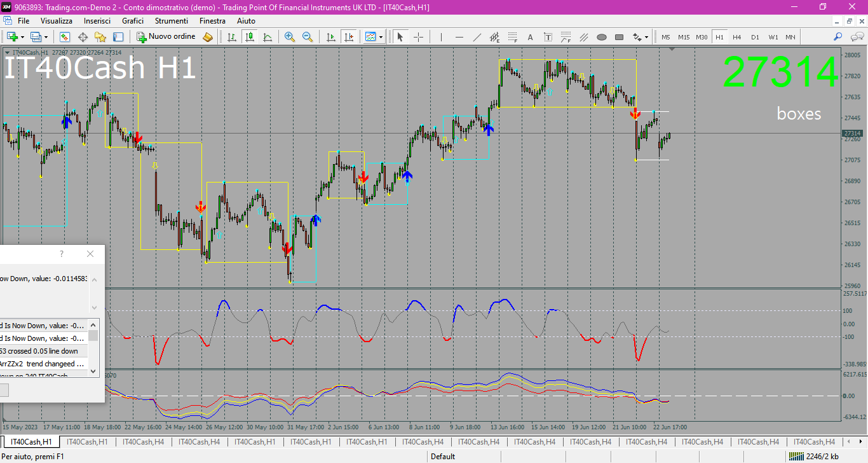Select the Arrows objects tool
This screenshot has height=463, width=868.
pos(637,37)
